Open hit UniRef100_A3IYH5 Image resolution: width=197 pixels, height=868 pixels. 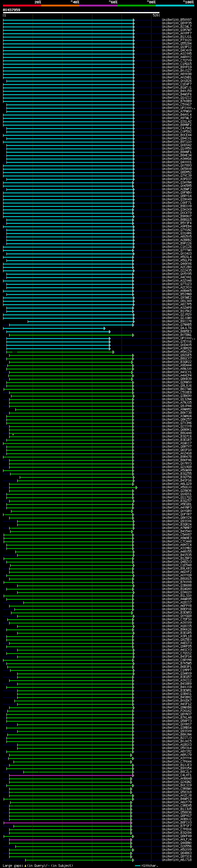(x=177, y=54)
